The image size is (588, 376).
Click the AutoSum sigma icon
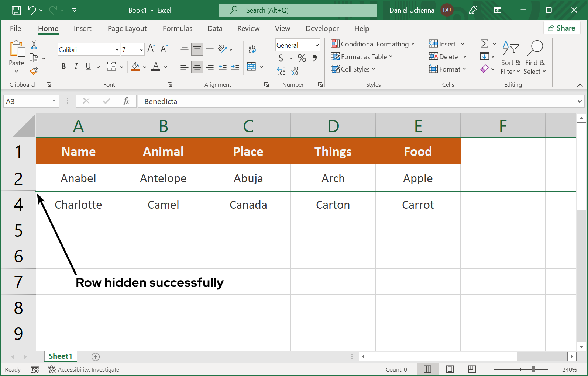tap(485, 44)
